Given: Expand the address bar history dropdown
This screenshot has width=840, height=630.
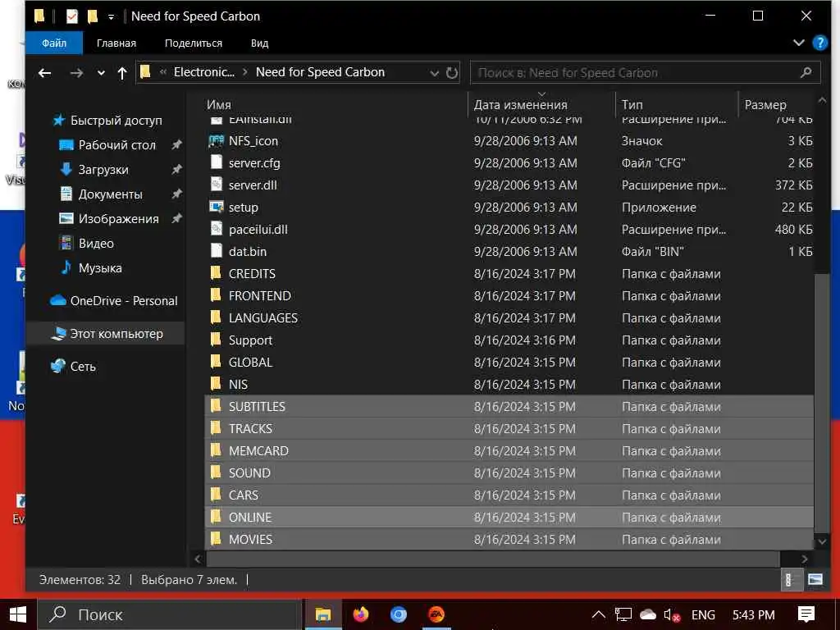Looking at the screenshot, I should [x=435, y=73].
